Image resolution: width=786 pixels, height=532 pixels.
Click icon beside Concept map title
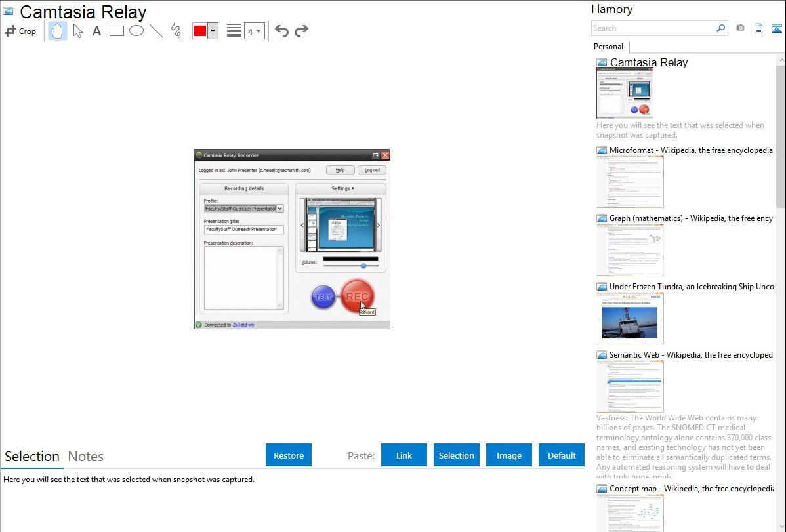click(602, 489)
